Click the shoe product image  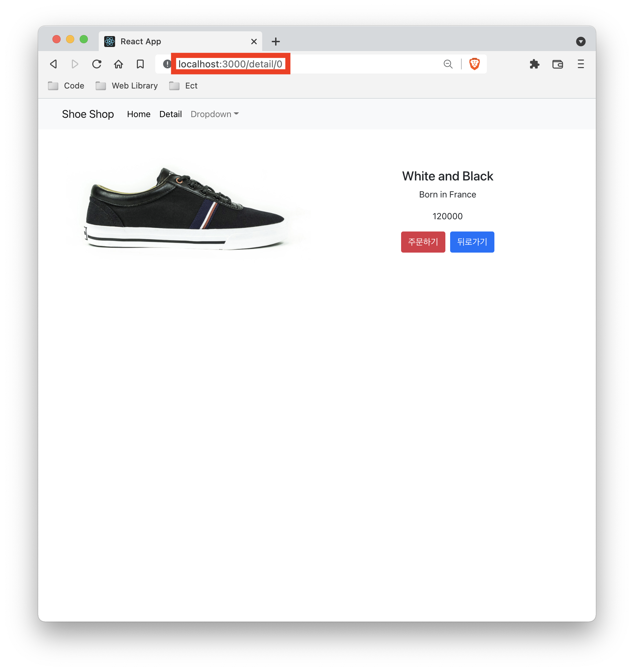coord(188,209)
